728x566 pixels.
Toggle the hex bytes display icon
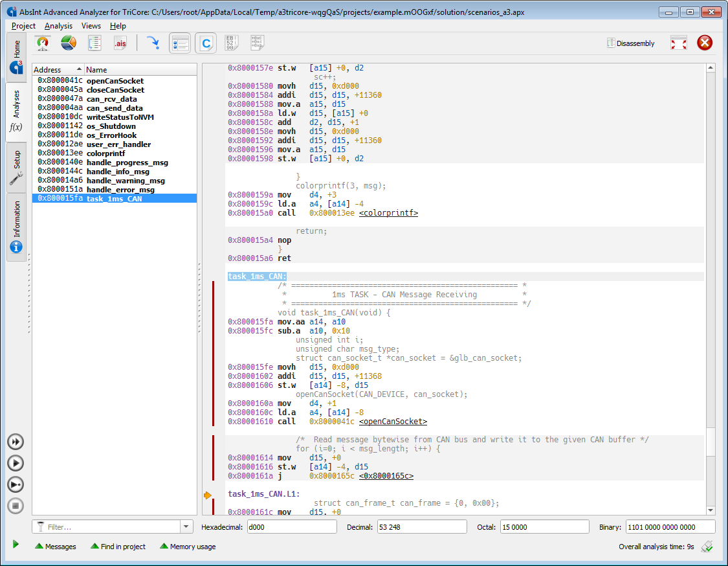coord(231,43)
